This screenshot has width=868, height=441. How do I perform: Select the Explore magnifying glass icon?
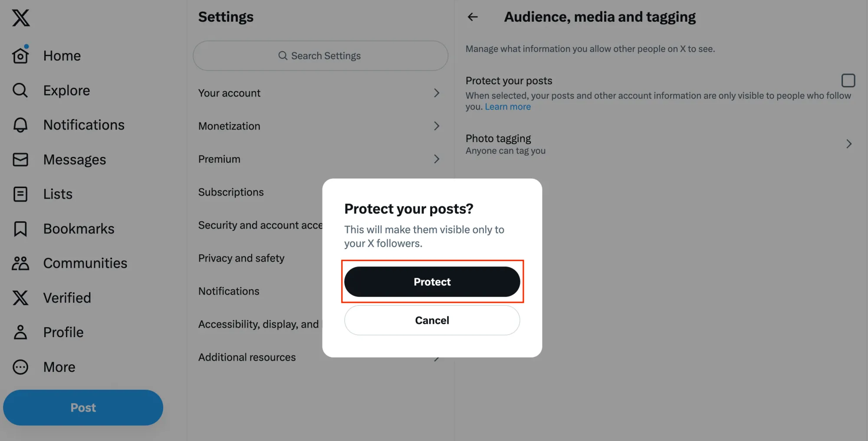(20, 90)
